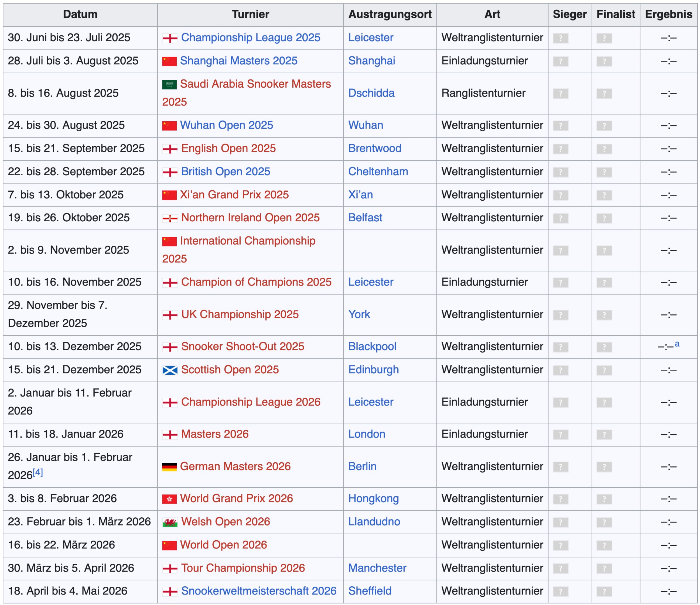The width and height of the screenshot is (700, 605).
Task: Follow the World Open 2026 link
Action: (x=223, y=545)
